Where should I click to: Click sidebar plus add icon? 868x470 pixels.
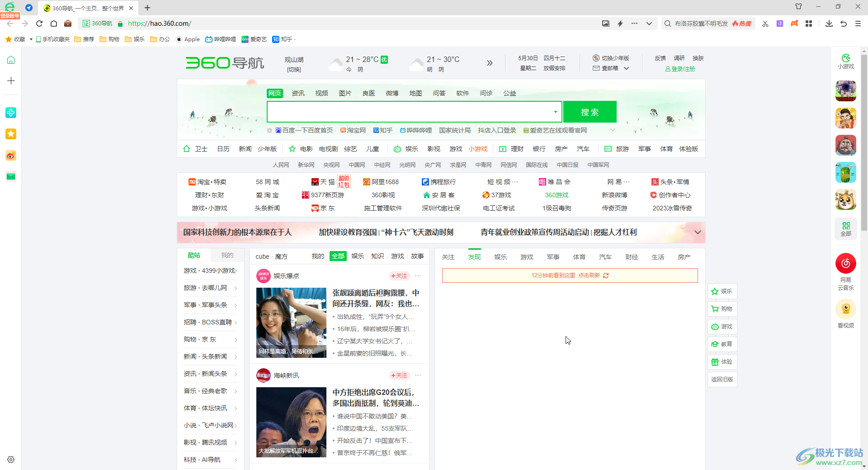[11, 81]
